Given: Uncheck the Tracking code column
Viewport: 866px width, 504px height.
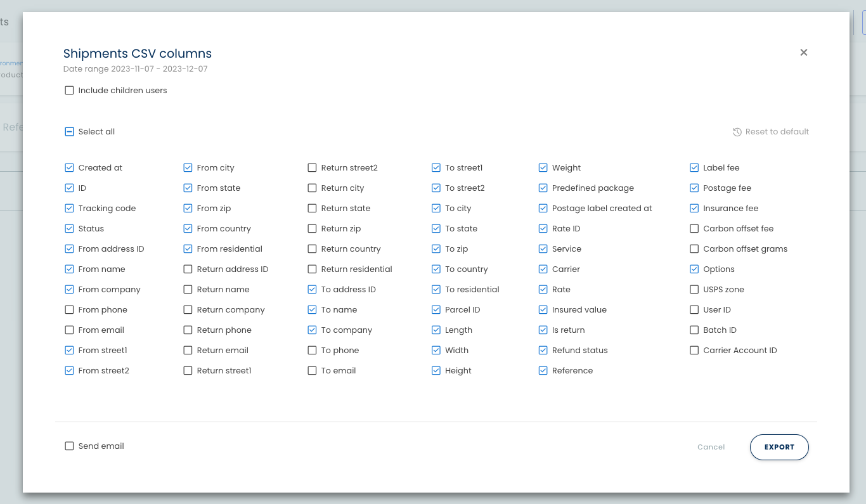Looking at the screenshot, I should [x=69, y=208].
